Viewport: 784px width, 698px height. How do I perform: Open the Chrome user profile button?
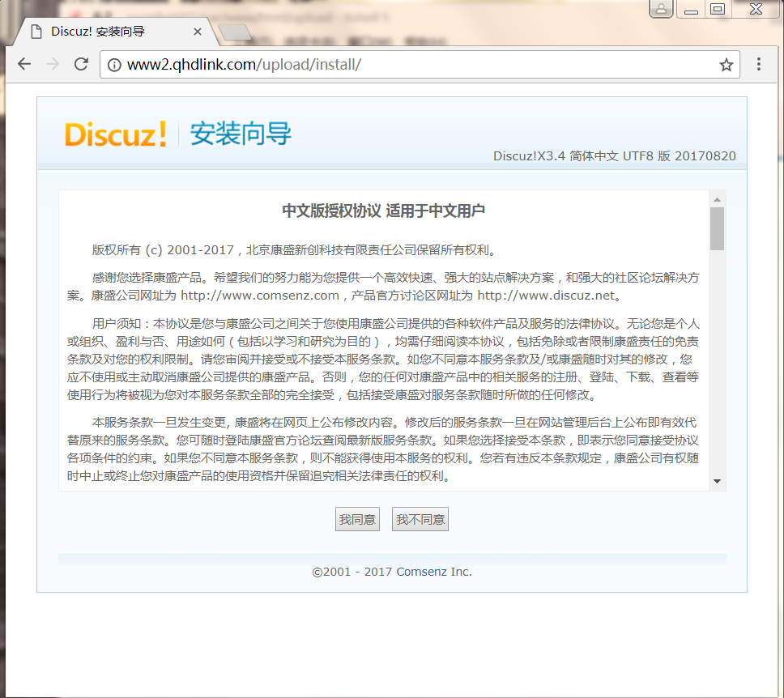[x=661, y=8]
